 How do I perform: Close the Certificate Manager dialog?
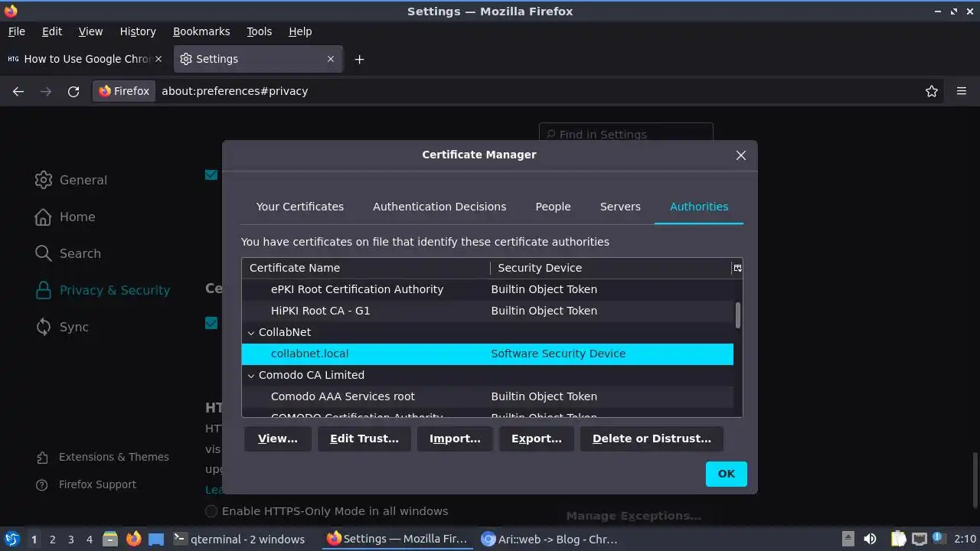pos(740,155)
